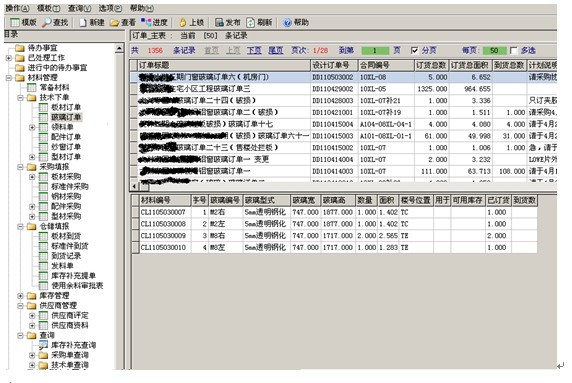Image resolution: width=572 pixels, height=383 pixels.
Task: Toggle the 分页 paging checkbox
Action: (x=414, y=50)
